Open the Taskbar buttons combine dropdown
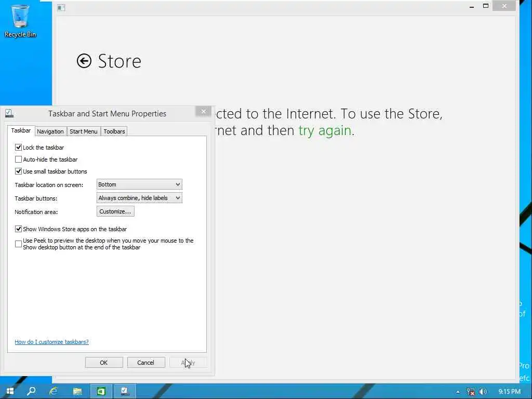The width and height of the screenshot is (532, 399). [139, 198]
